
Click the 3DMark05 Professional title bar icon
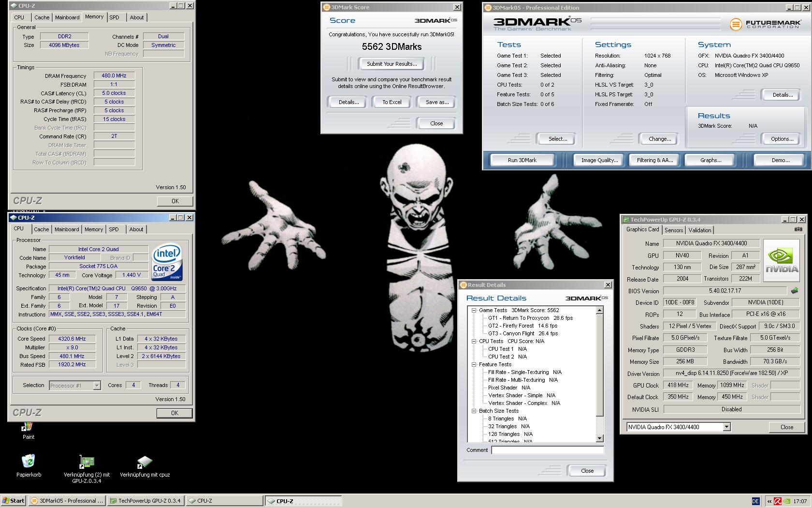pos(488,8)
